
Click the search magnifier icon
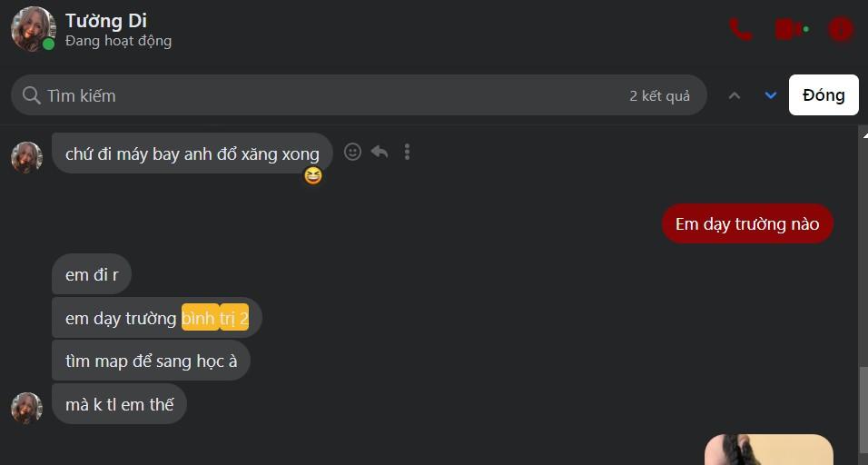pyautogui.click(x=31, y=95)
